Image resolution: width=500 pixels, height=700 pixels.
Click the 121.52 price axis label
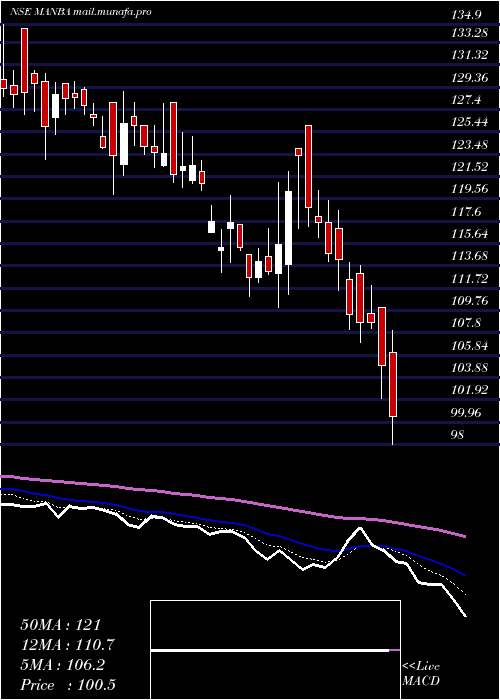pos(471,167)
